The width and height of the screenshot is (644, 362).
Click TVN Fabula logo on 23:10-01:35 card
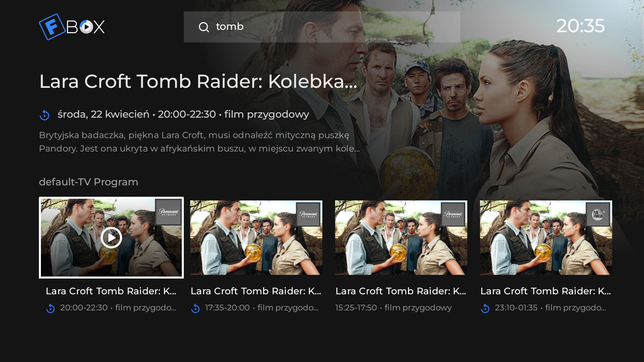click(x=598, y=214)
